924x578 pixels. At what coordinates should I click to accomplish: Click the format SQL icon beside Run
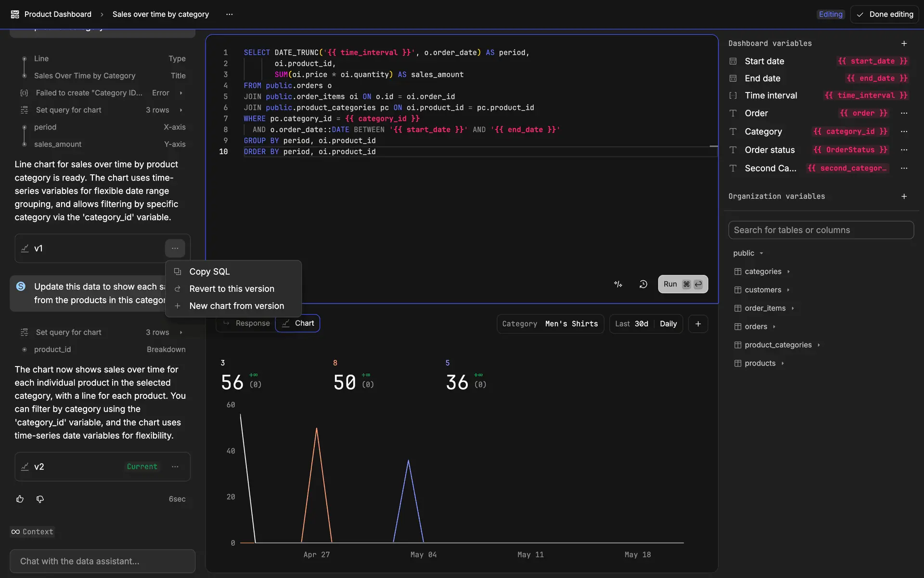point(618,284)
